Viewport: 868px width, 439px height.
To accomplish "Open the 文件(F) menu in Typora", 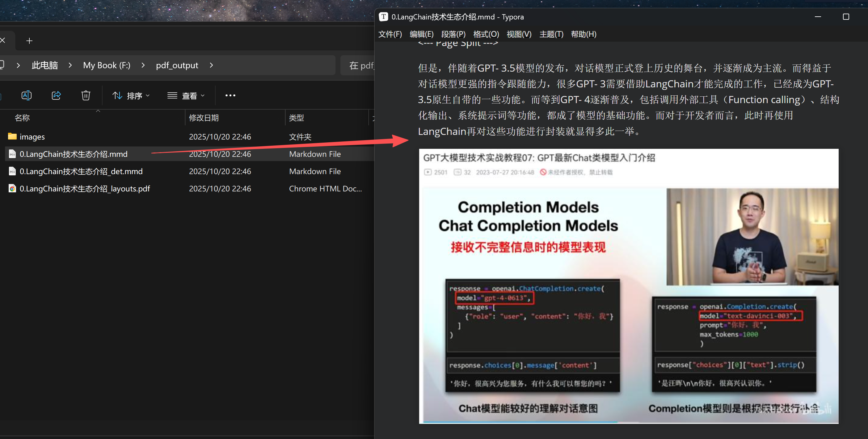I will click(390, 34).
